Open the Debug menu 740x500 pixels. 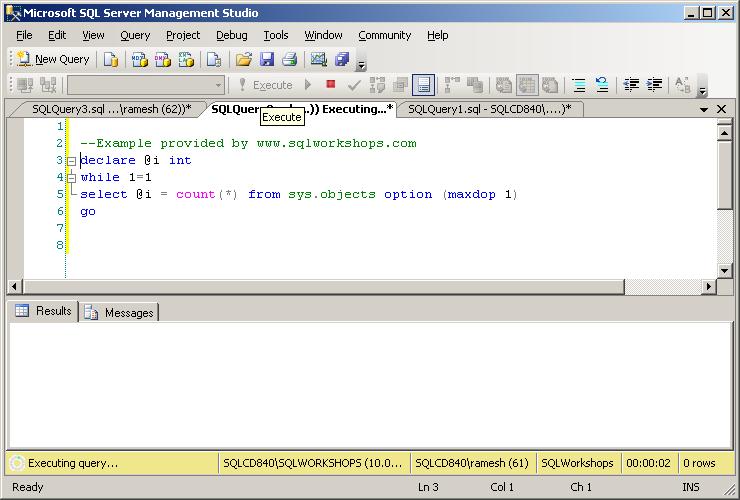point(232,35)
